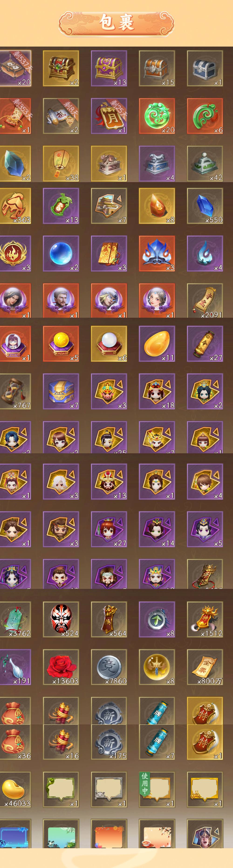This screenshot has height=868, width=233.
Task: Open the golden treasure chest x2
Action: [x=61, y=68]
